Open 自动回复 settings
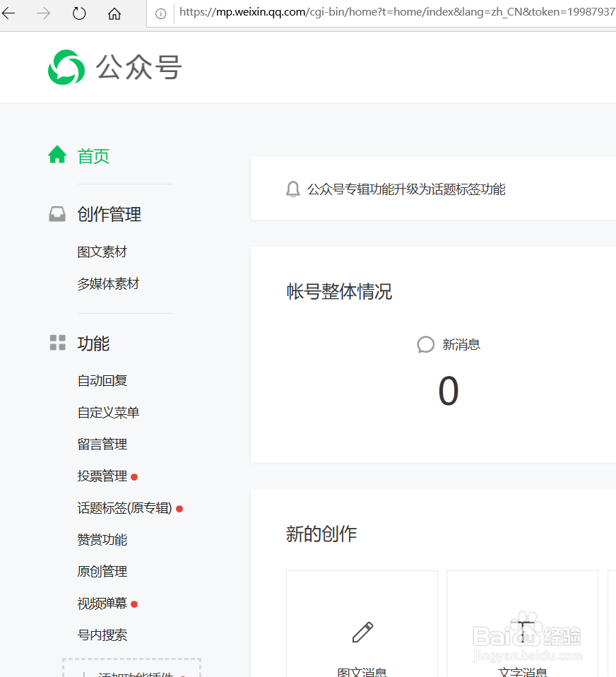Image resolution: width=616 pixels, height=677 pixels. 102,380
